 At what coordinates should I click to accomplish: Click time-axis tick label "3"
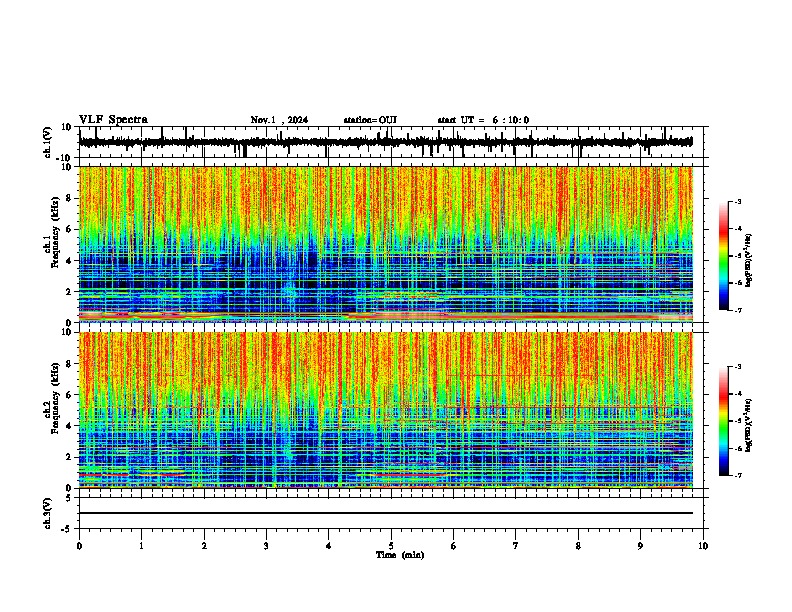(266, 546)
